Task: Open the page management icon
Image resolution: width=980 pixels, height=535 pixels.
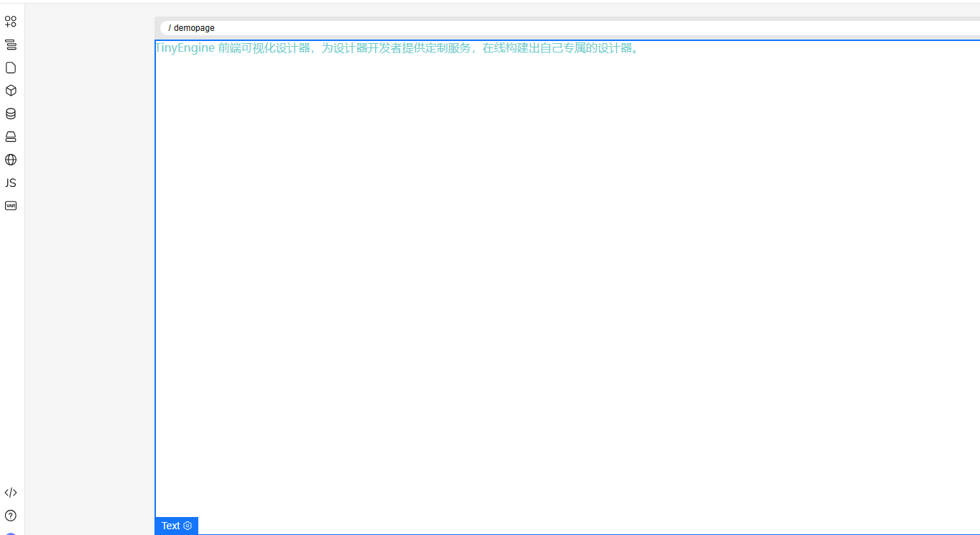Action: click(11, 68)
